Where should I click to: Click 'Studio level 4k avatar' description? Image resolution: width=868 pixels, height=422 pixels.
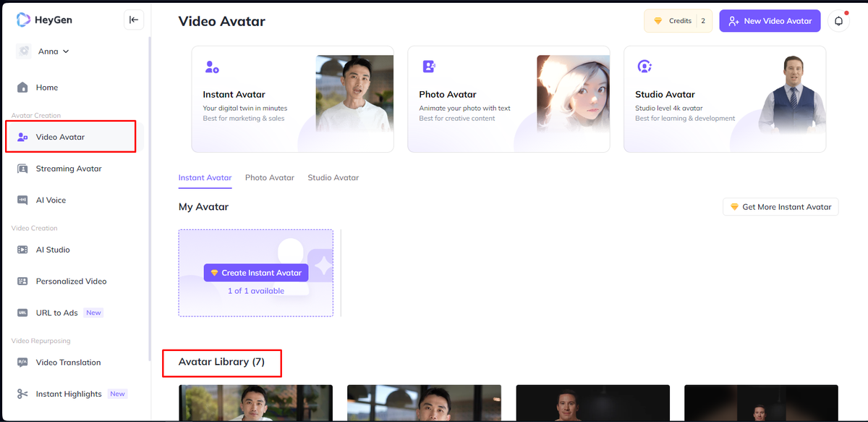point(669,109)
